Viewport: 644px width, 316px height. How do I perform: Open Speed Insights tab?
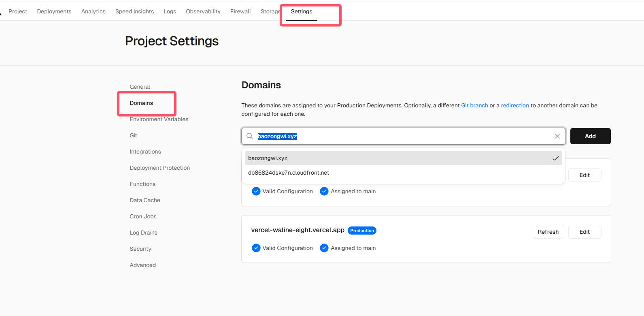point(134,12)
